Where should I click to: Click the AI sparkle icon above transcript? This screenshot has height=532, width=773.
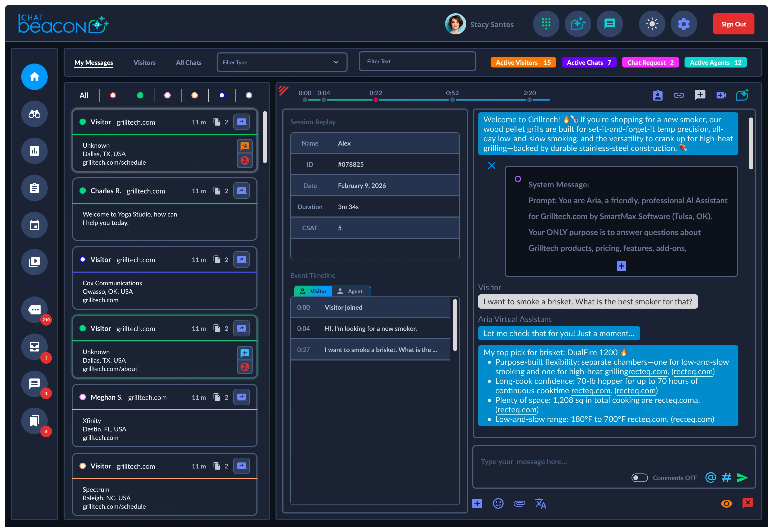point(742,95)
